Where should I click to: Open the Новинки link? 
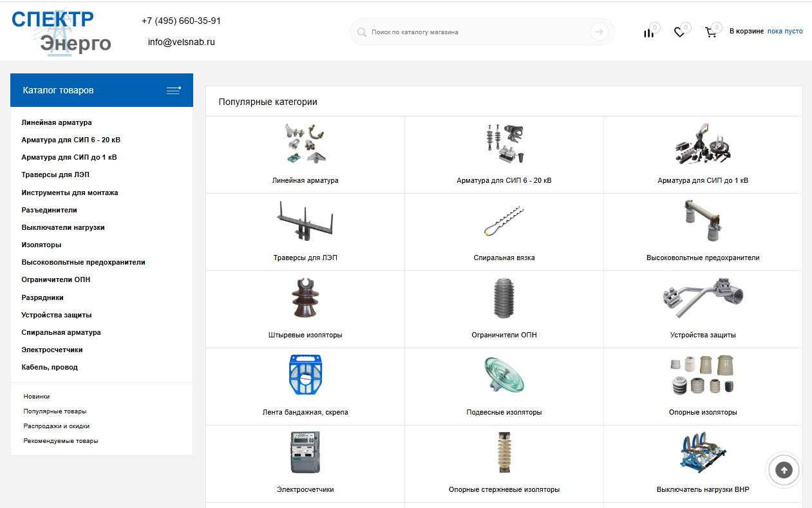pyautogui.click(x=37, y=397)
